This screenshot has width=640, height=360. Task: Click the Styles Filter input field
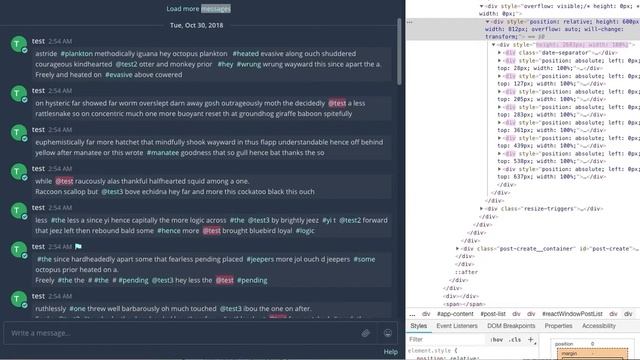click(x=447, y=339)
